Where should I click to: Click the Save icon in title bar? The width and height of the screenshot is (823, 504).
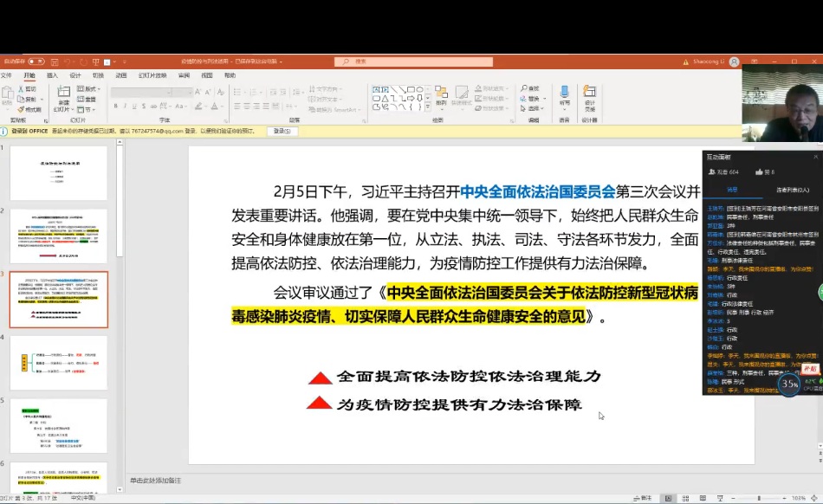(x=55, y=61)
